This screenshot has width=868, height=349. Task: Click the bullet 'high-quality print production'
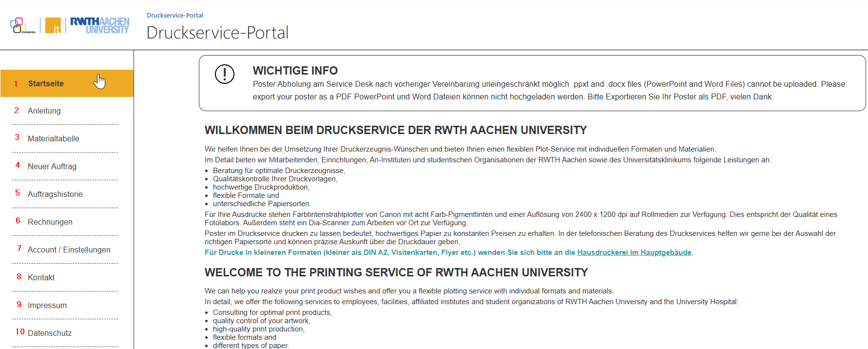[259, 329]
